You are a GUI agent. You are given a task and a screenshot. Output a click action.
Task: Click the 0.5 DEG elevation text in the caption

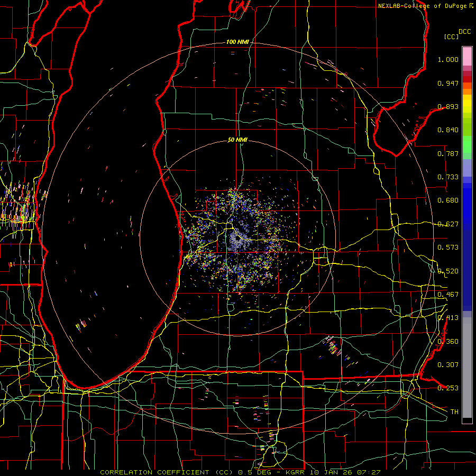[254, 472]
